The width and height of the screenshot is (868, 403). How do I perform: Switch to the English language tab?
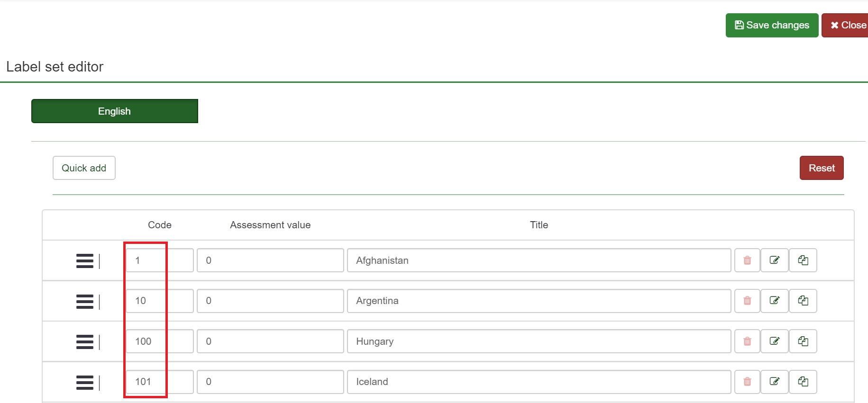[114, 111]
